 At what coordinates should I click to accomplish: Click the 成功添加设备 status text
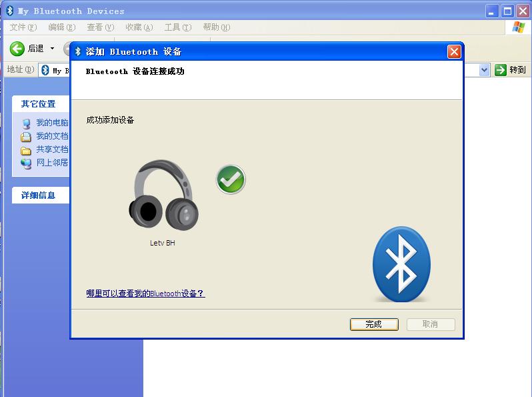(x=110, y=120)
